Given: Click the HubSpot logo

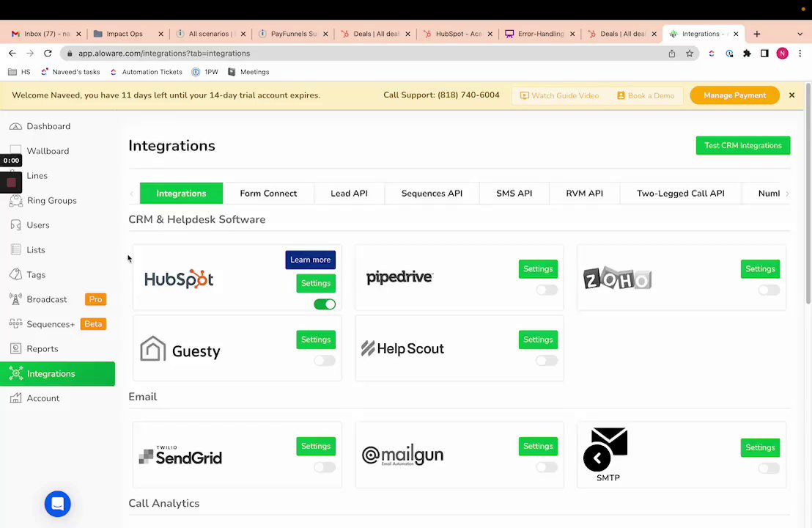Looking at the screenshot, I should tap(179, 279).
